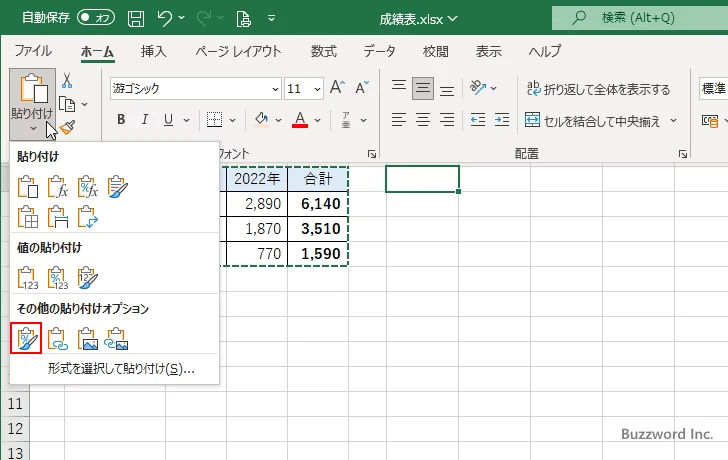The image size is (728, 460).
Task: Toggle bold formatting
Action: pyautogui.click(x=121, y=120)
